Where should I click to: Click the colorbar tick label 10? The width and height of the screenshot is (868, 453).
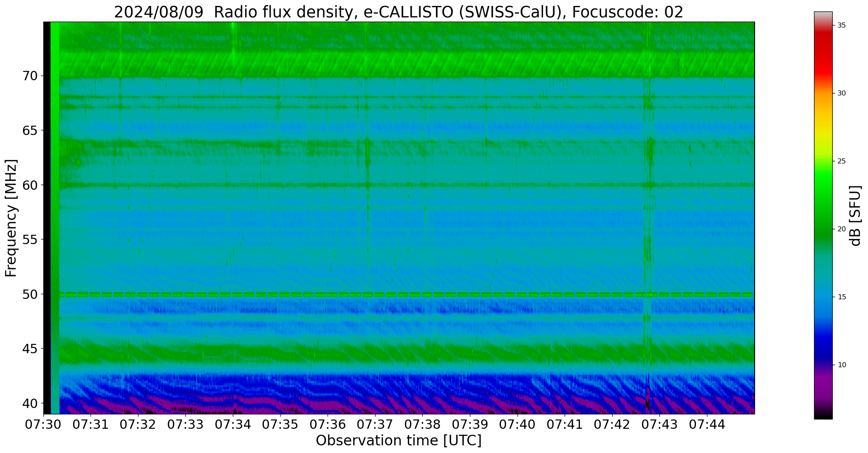(841, 365)
